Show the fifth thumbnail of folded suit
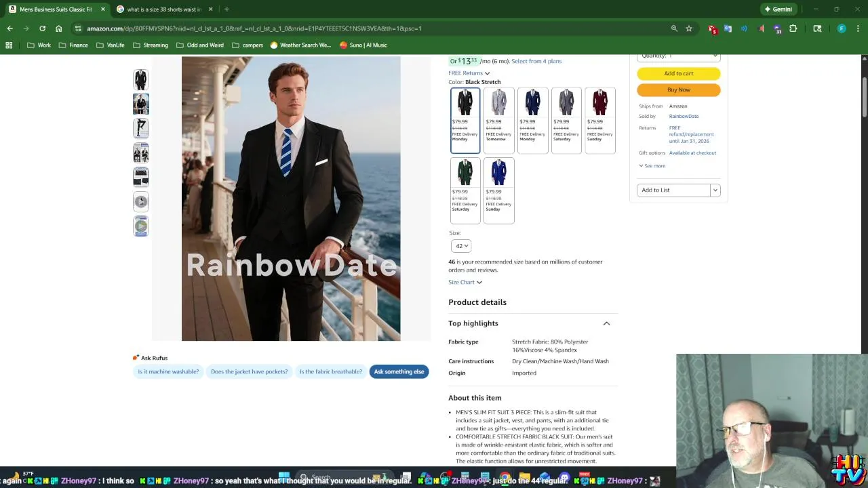868x488 pixels. click(x=141, y=177)
